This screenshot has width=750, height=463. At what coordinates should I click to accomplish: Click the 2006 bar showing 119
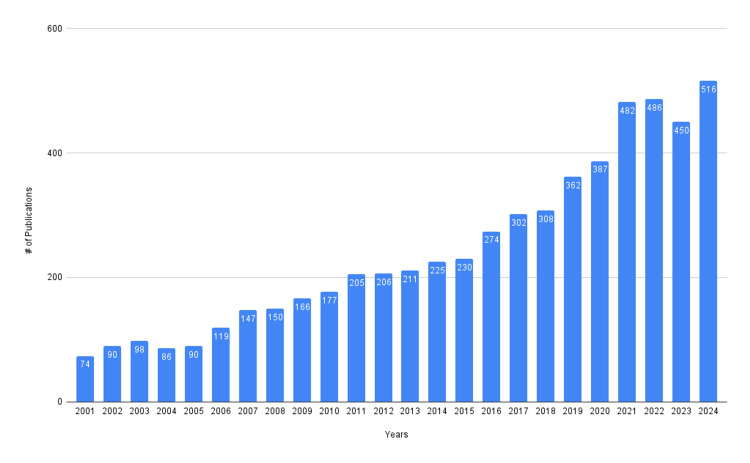pos(221,365)
